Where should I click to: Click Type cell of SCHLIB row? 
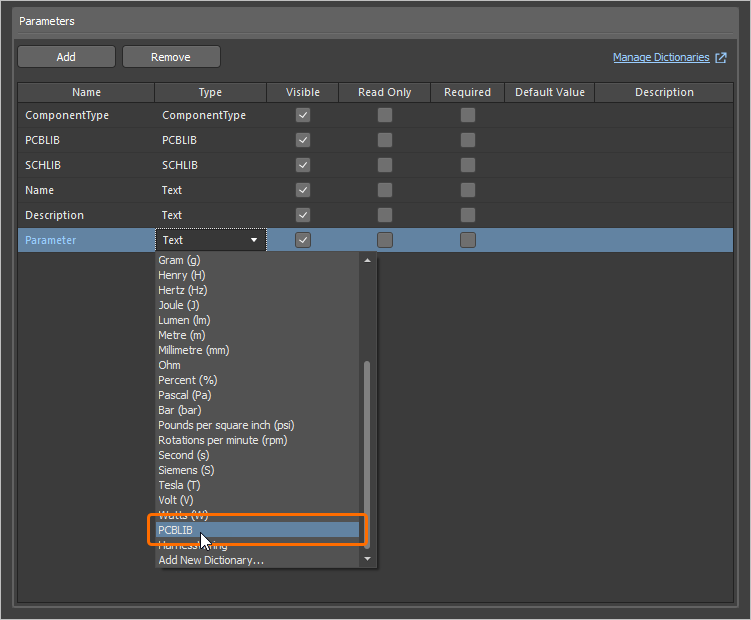click(x=210, y=165)
